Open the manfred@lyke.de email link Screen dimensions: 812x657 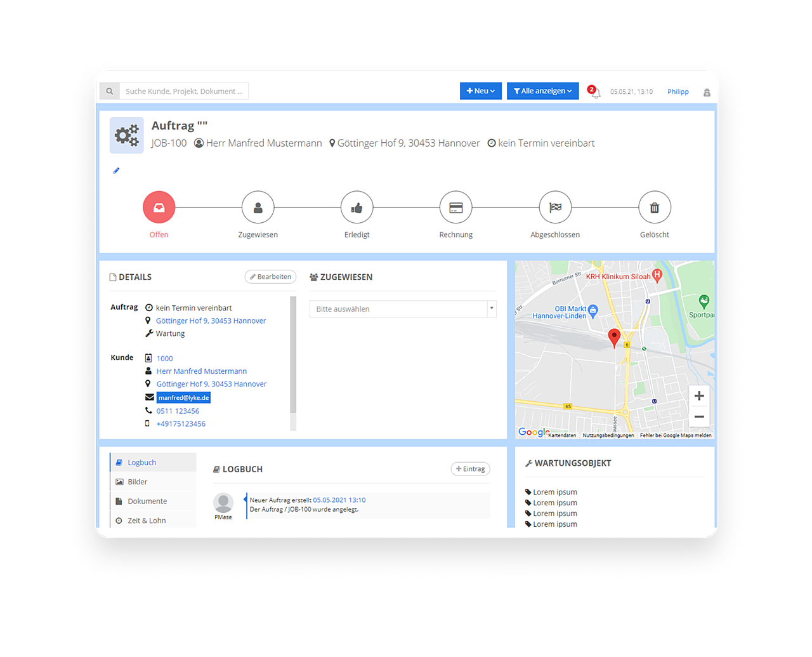183,398
